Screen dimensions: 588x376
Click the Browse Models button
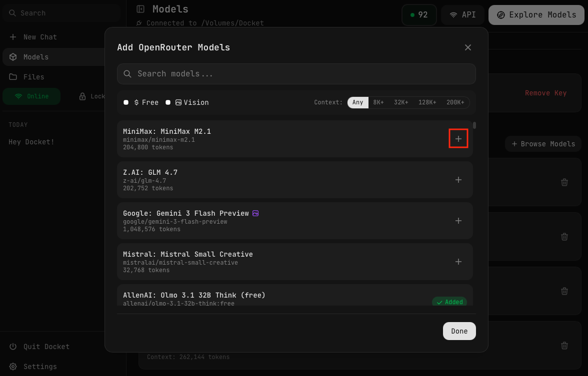543,144
